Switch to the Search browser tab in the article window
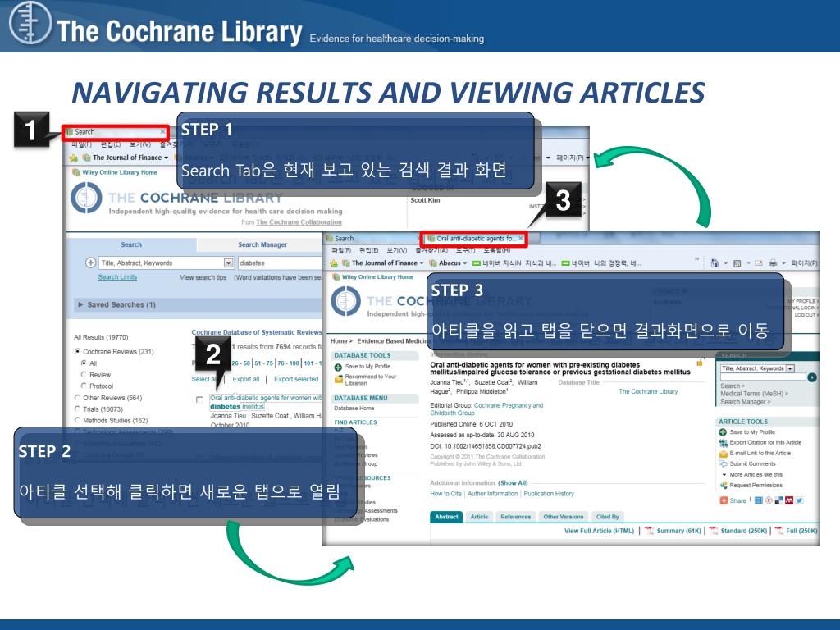Viewport: 840px width, 630px height. 372,239
